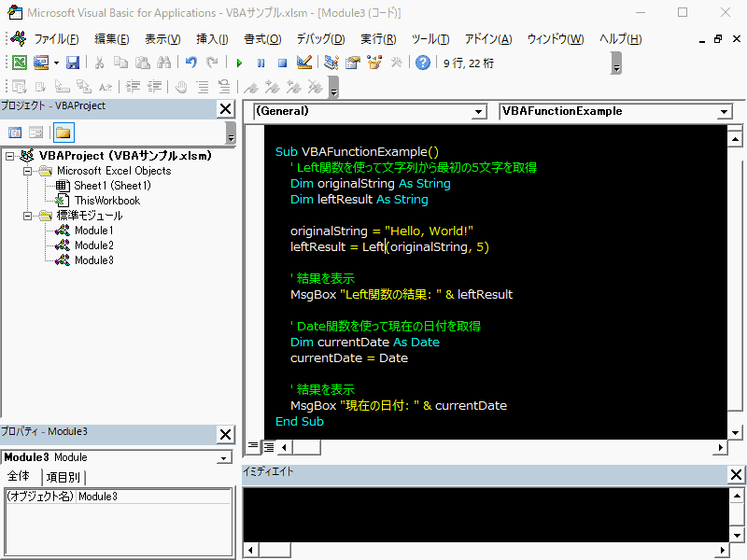Switch to Microsoft Excel view icon
This screenshot has height=560, width=747.
pyautogui.click(x=20, y=63)
